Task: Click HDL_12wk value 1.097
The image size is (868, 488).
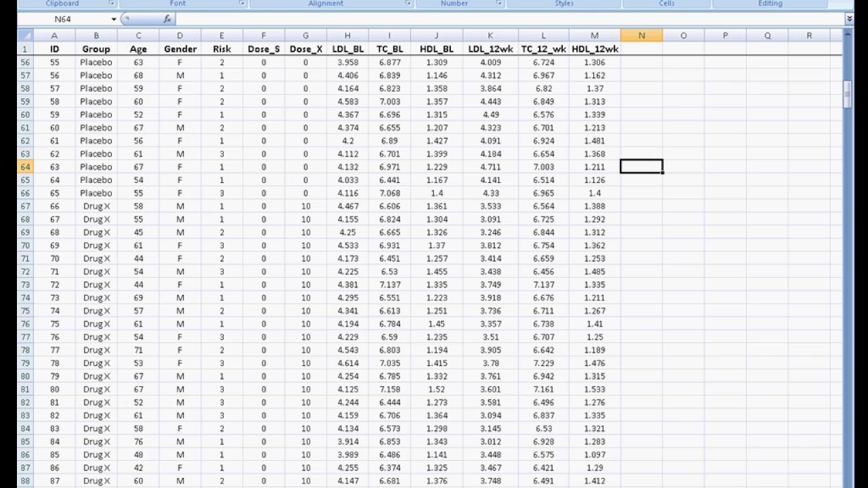Action: coord(594,455)
